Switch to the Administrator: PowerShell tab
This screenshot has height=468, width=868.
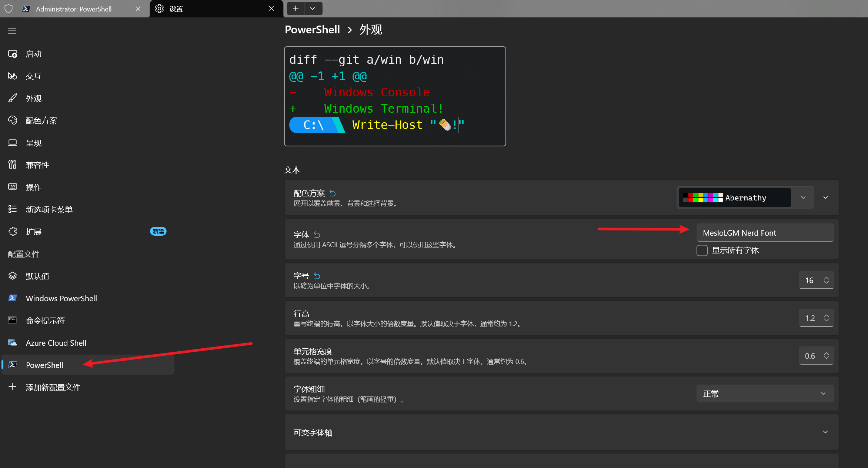coord(75,9)
